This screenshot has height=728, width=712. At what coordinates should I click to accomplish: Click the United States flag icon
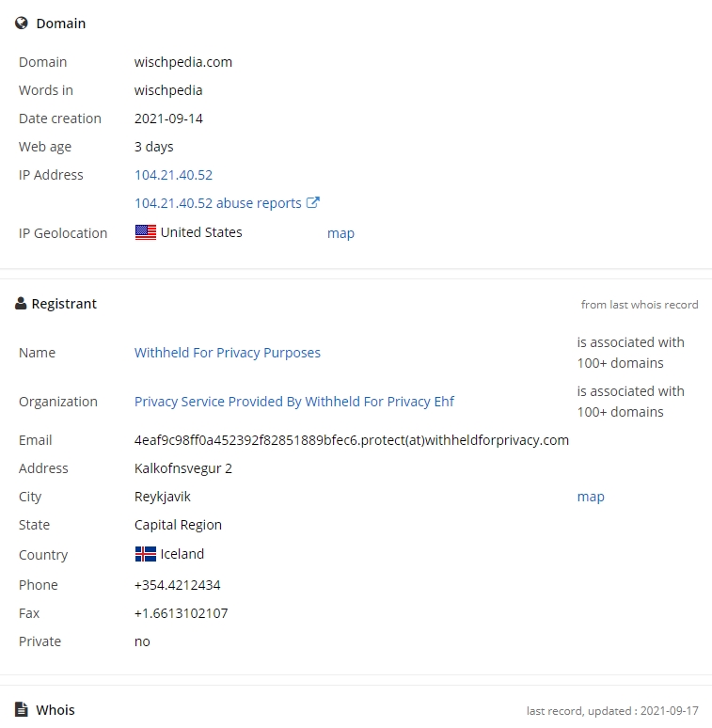click(145, 232)
